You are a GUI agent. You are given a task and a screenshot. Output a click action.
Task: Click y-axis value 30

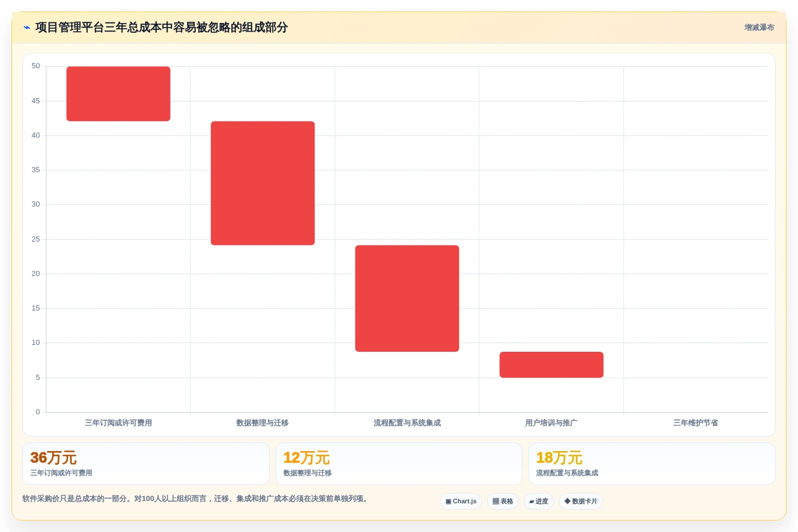click(x=36, y=204)
